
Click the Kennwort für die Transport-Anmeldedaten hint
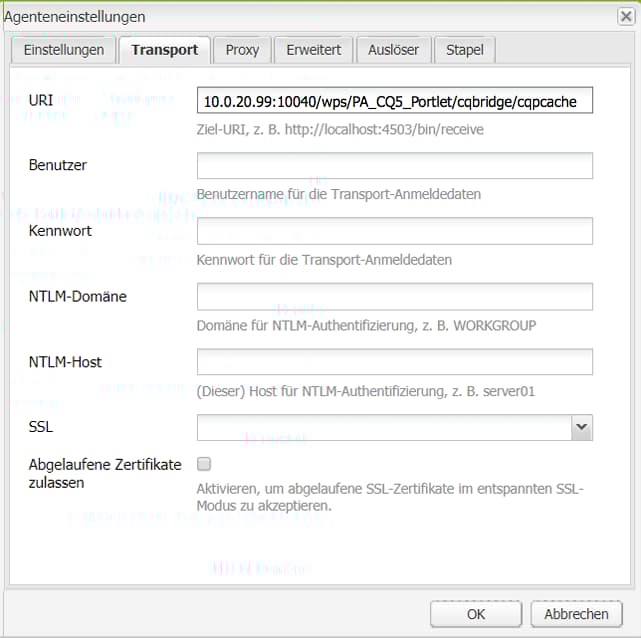324,260
